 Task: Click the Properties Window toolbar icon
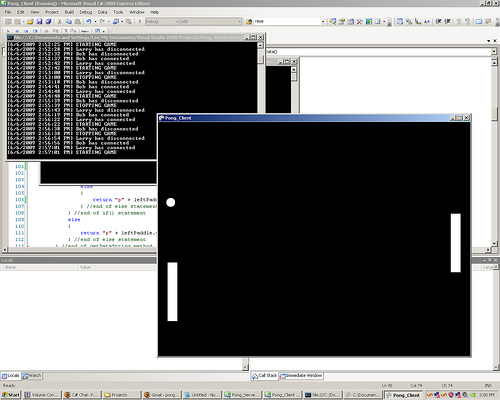coord(342,22)
